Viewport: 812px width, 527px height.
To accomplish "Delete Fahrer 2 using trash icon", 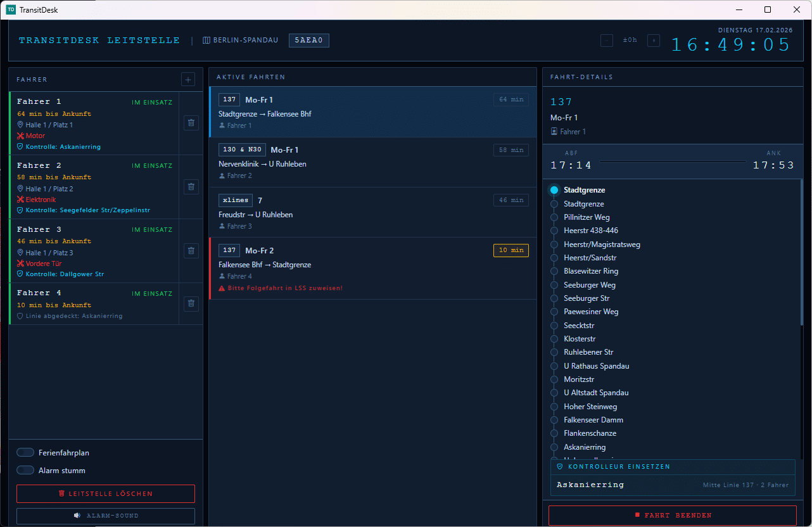I will (191, 187).
